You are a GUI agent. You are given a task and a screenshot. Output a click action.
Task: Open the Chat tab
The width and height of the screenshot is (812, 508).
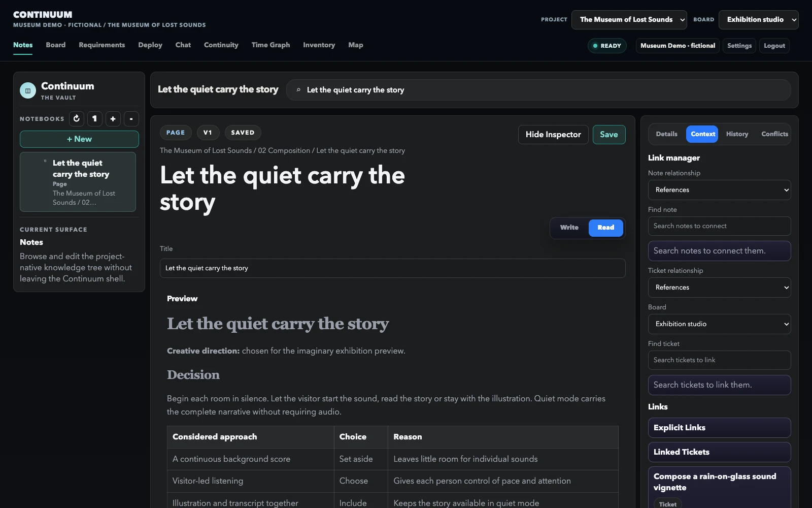point(183,45)
